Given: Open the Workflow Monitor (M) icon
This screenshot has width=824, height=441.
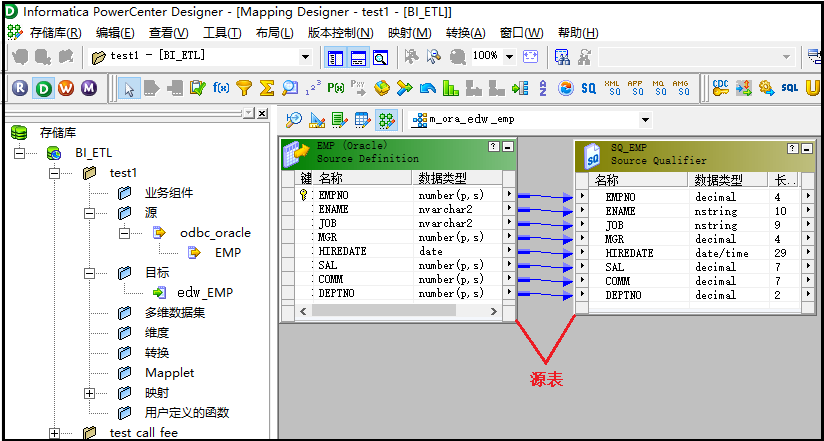Looking at the screenshot, I should pyautogui.click(x=89, y=88).
